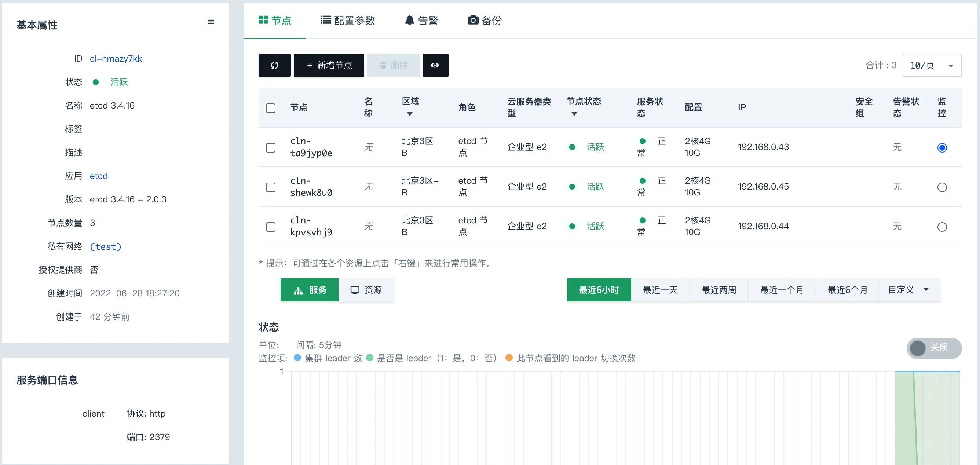Choose the 最近6个月 time range

(847, 290)
